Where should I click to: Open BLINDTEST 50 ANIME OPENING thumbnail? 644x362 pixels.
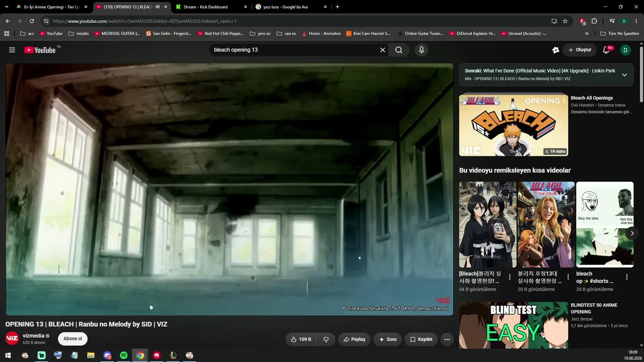(x=514, y=325)
